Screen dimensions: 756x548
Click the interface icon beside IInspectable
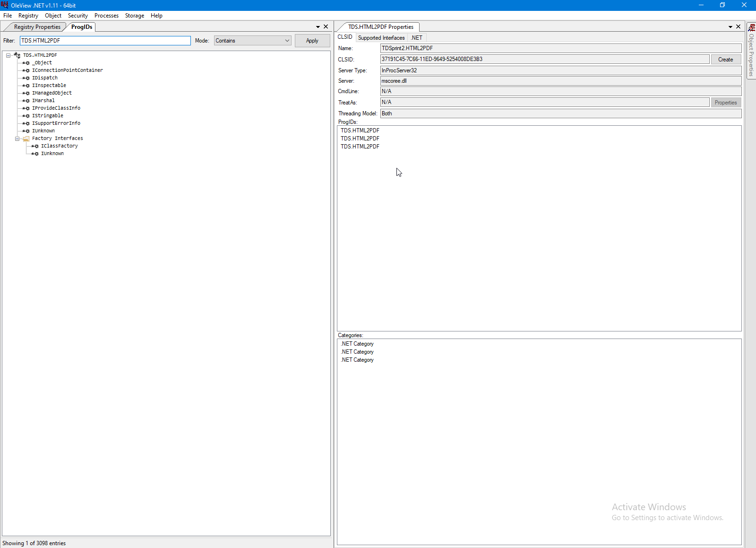[26, 86]
